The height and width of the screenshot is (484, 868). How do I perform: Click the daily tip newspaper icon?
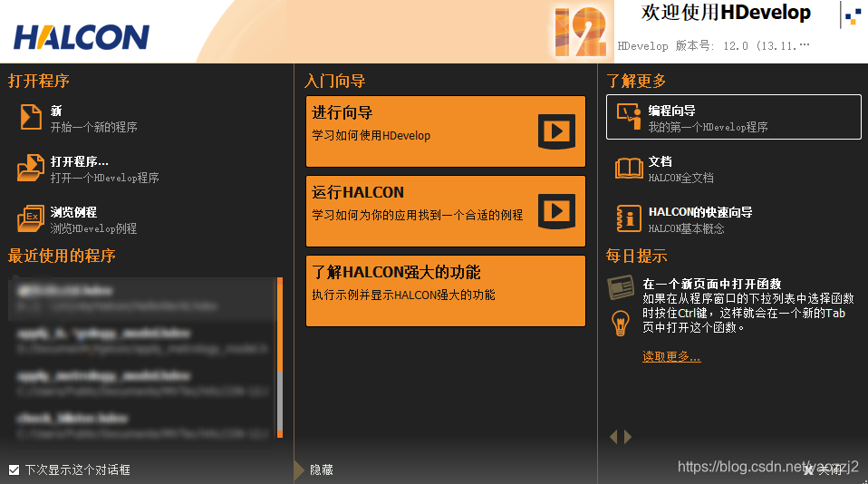click(x=621, y=287)
